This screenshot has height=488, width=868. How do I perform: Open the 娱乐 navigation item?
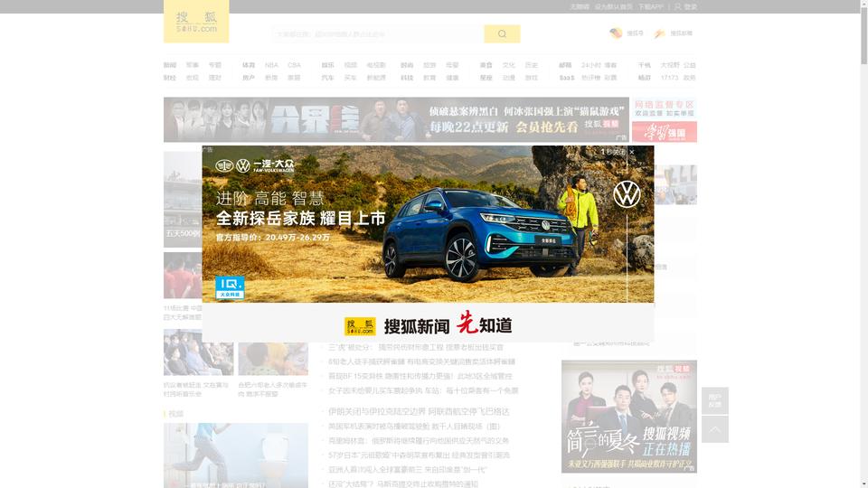[x=327, y=65]
